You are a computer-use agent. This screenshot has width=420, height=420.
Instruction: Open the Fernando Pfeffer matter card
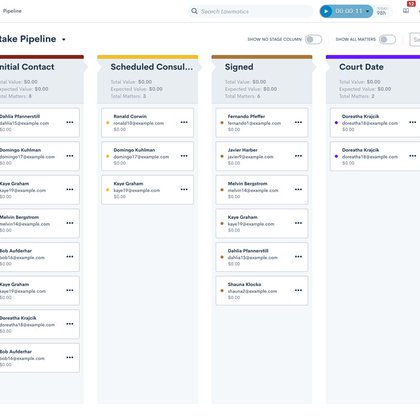pos(262,122)
